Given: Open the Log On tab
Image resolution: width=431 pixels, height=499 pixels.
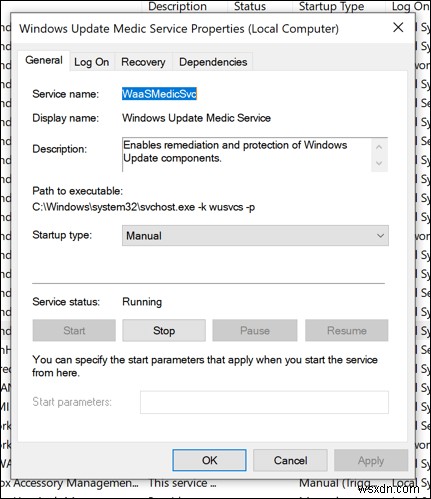Looking at the screenshot, I should coord(92,62).
